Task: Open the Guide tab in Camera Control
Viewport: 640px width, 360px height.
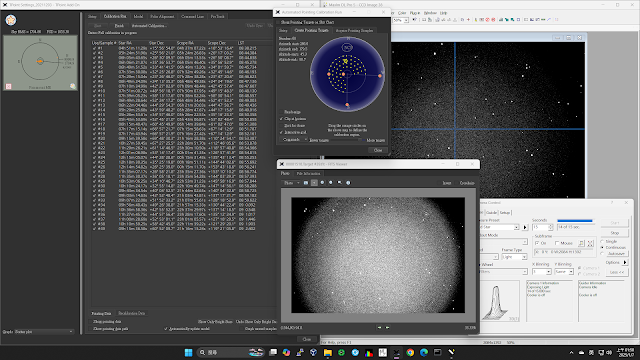Action: coord(491,213)
